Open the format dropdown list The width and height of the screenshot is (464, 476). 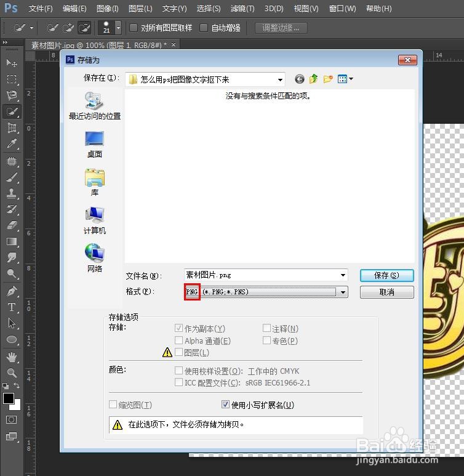point(343,292)
